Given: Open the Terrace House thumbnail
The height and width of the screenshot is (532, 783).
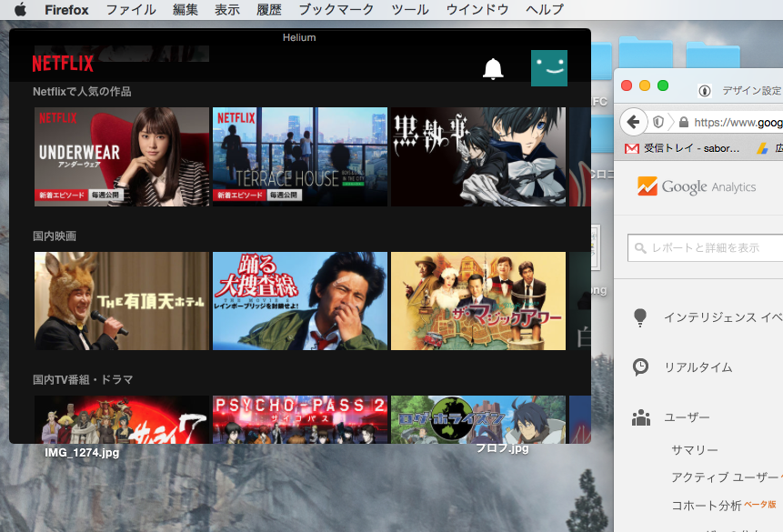Looking at the screenshot, I should pyautogui.click(x=300, y=156).
